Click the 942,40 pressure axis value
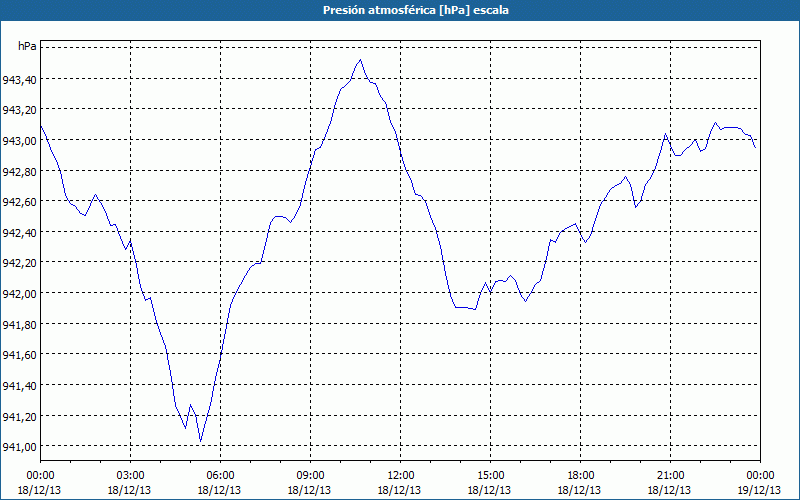The width and height of the screenshot is (800, 500). (19, 232)
